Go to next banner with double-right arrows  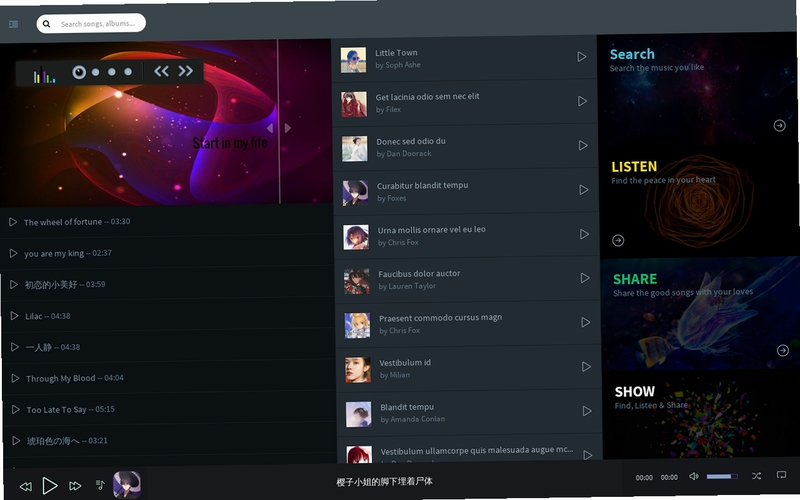coord(185,71)
